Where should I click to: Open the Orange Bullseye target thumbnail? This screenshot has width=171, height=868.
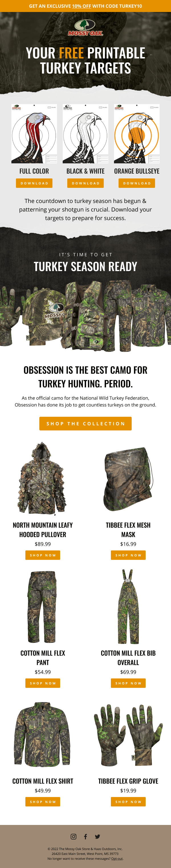point(137,134)
